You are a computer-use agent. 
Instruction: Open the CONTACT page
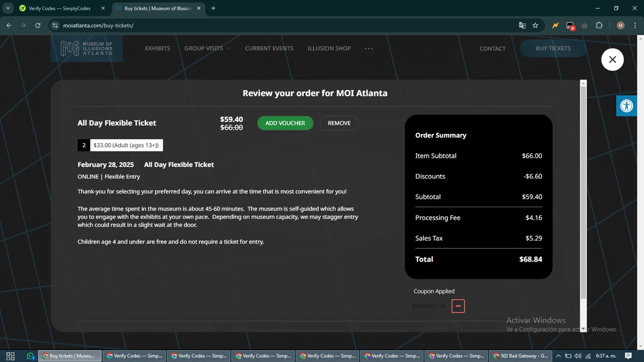pos(492,49)
